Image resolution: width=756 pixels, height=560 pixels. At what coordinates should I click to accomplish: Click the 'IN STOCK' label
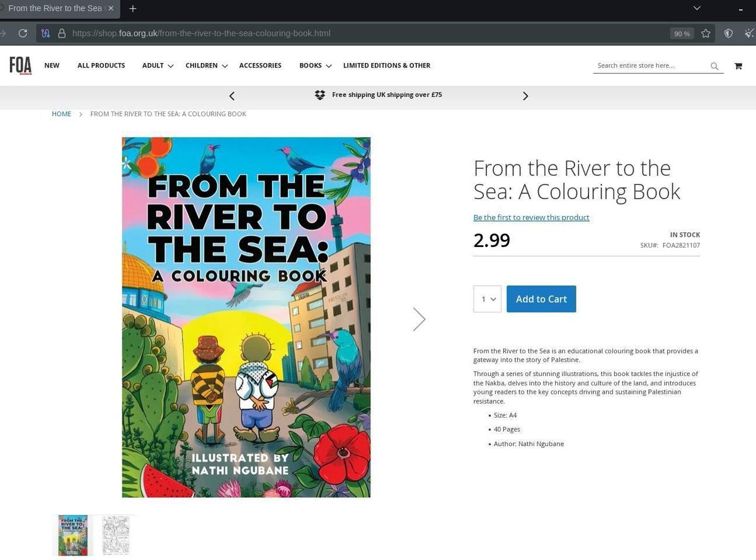[685, 235]
